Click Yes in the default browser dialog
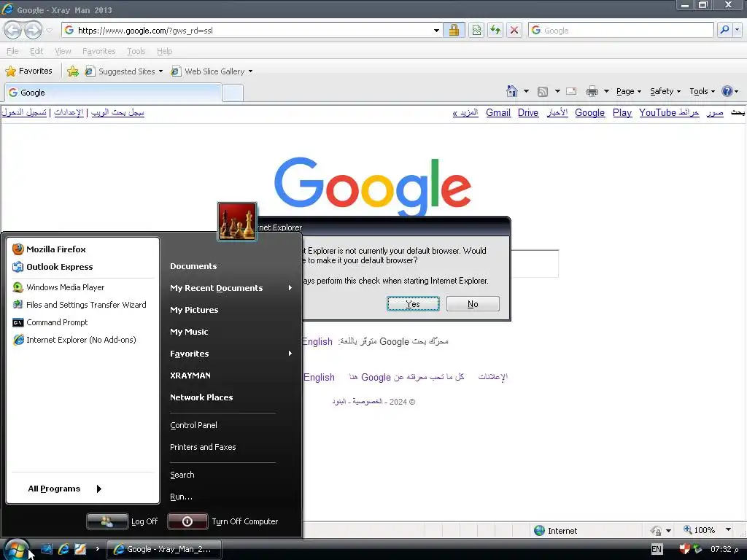 click(x=413, y=304)
